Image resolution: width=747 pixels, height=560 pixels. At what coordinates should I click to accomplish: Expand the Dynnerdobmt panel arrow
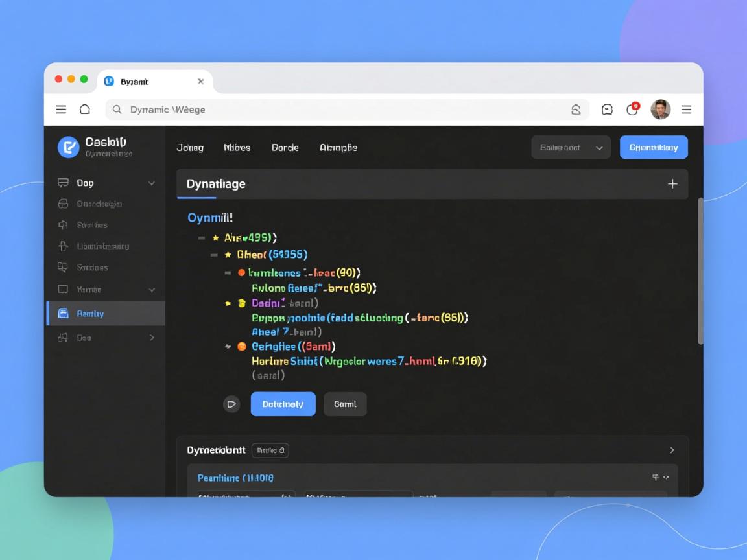pos(672,450)
